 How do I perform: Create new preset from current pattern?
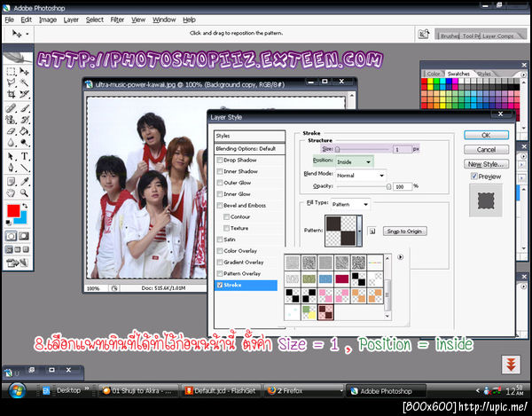click(372, 232)
